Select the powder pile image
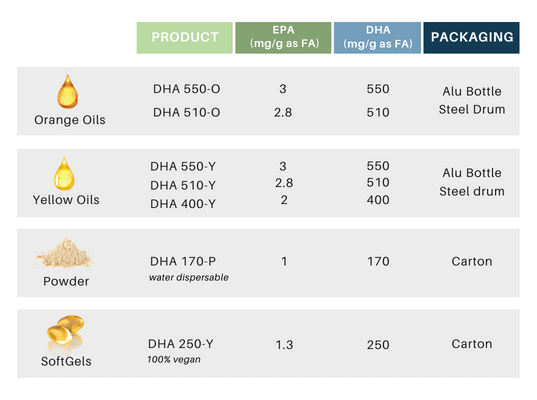Image resolution: width=537 pixels, height=400 pixels. [x=64, y=253]
